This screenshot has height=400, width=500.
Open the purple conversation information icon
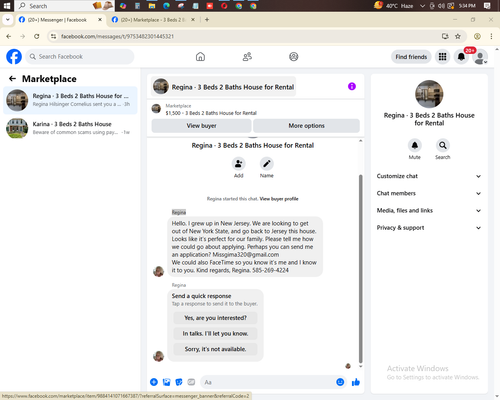pyautogui.click(x=352, y=86)
